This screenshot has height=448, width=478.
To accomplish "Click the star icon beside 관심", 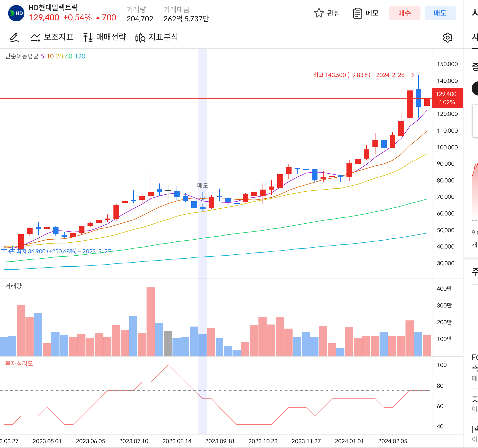I will 319,13.
